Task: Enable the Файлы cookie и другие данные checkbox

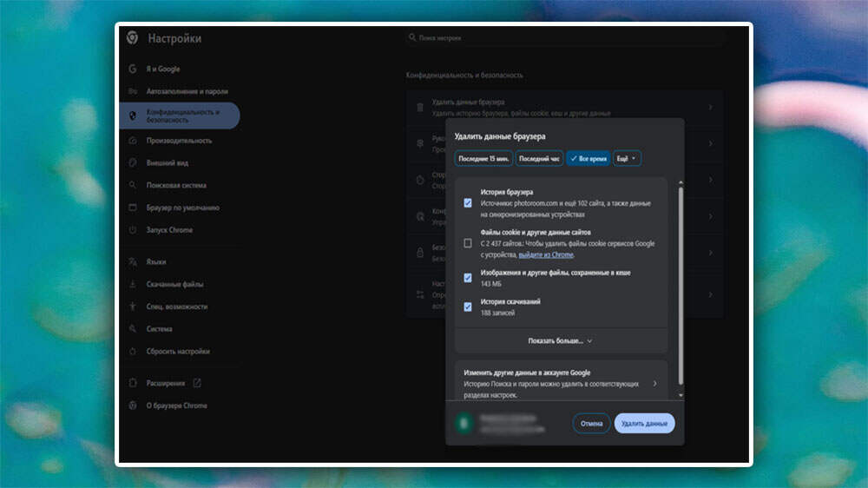Action: 468,243
